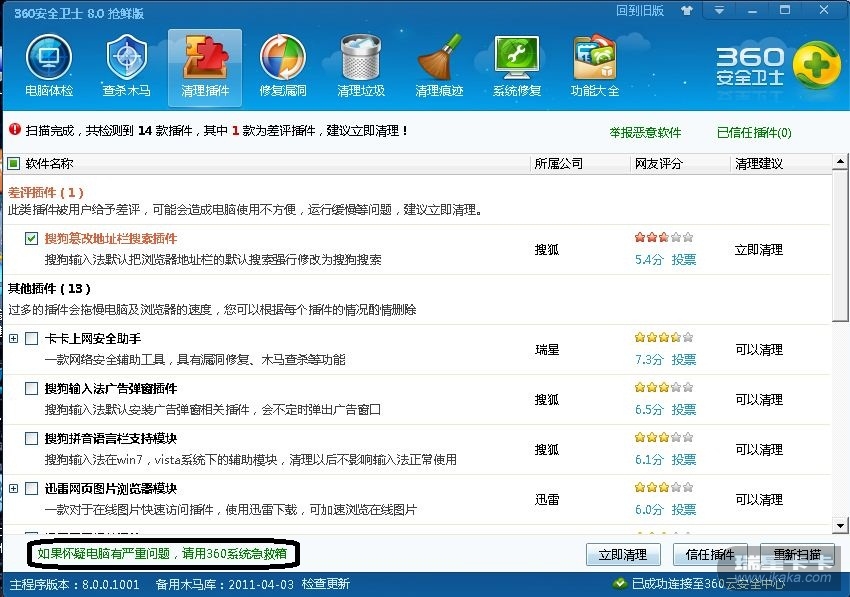Select the 清理插件 plugin cleanup icon
This screenshot has height=597, width=850.
(x=205, y=67)
